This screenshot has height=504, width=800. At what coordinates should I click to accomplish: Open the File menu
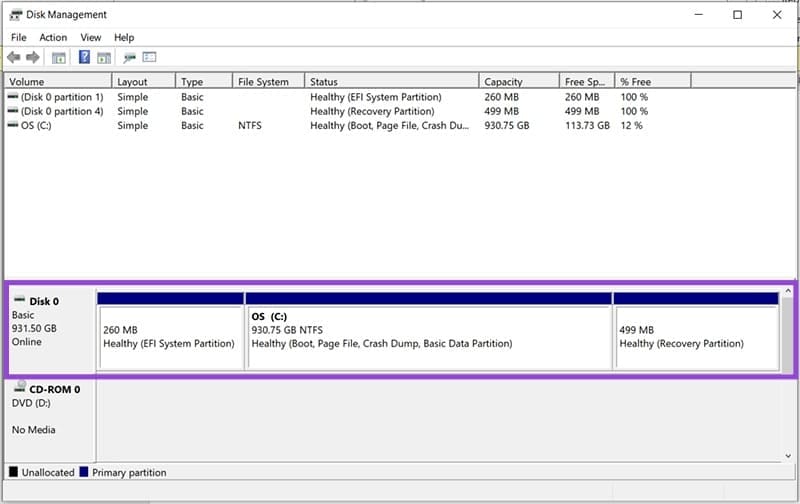[19, 37]
